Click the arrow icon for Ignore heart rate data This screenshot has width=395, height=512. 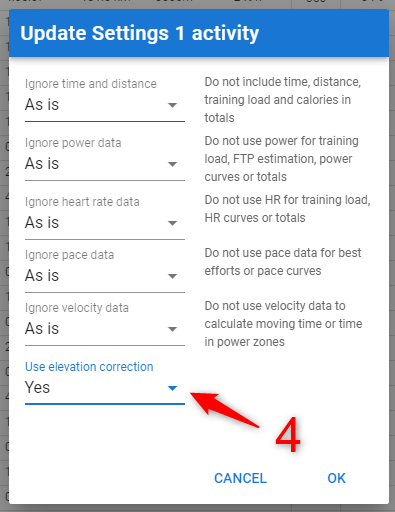(172, 223)
